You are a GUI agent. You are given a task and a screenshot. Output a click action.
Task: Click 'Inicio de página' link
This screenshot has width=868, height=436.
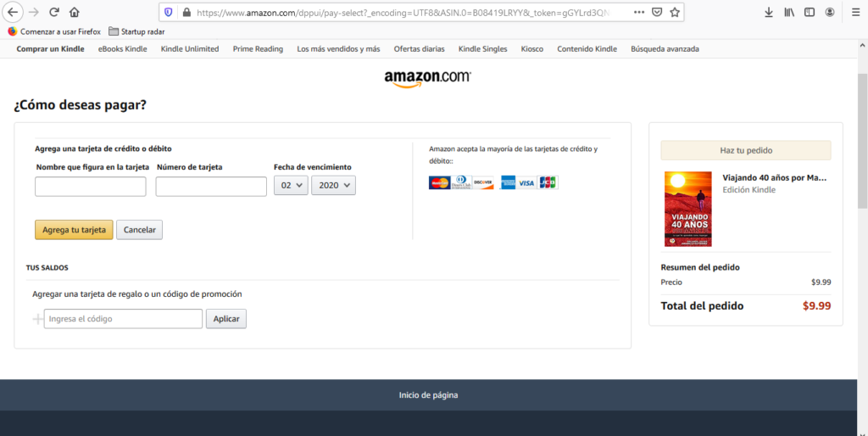pyautogui.click(x=428, y=395)
